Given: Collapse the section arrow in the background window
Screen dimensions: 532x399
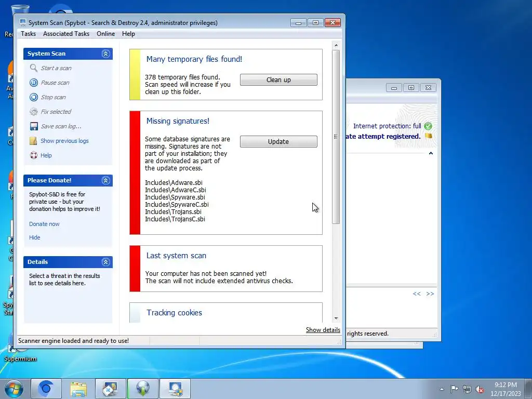Looking at the screenshot, I should (x=431, y=153).
